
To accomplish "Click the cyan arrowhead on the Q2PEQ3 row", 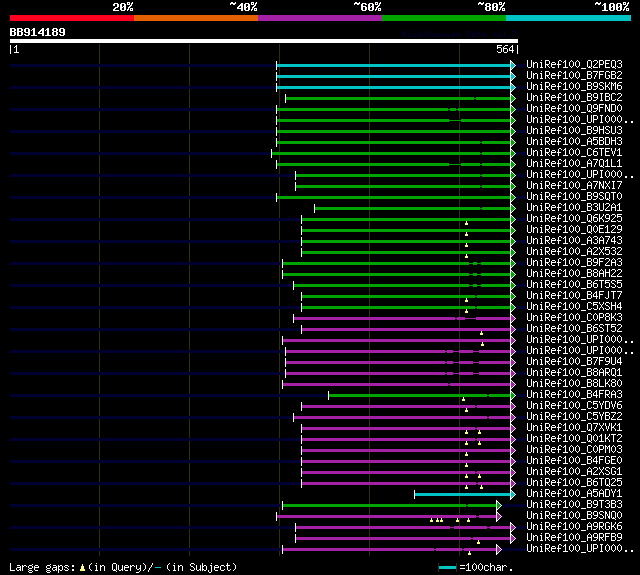I will pyautogui.click(x=513, y=65).
